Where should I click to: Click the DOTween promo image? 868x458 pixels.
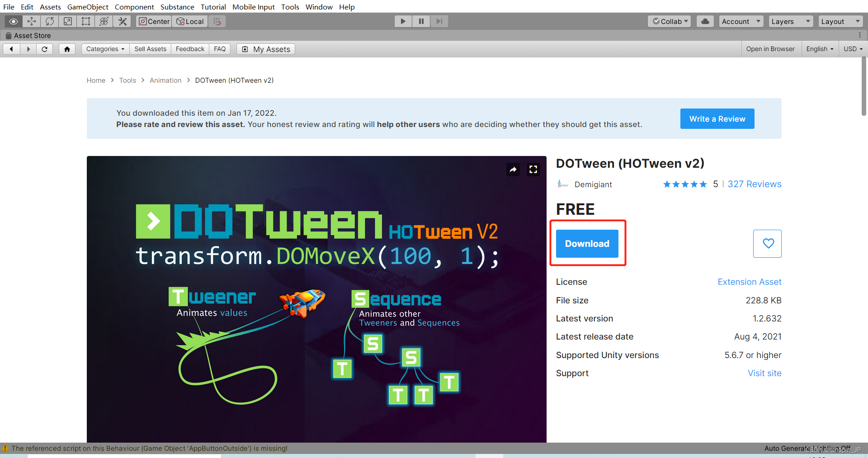point(316,299)
